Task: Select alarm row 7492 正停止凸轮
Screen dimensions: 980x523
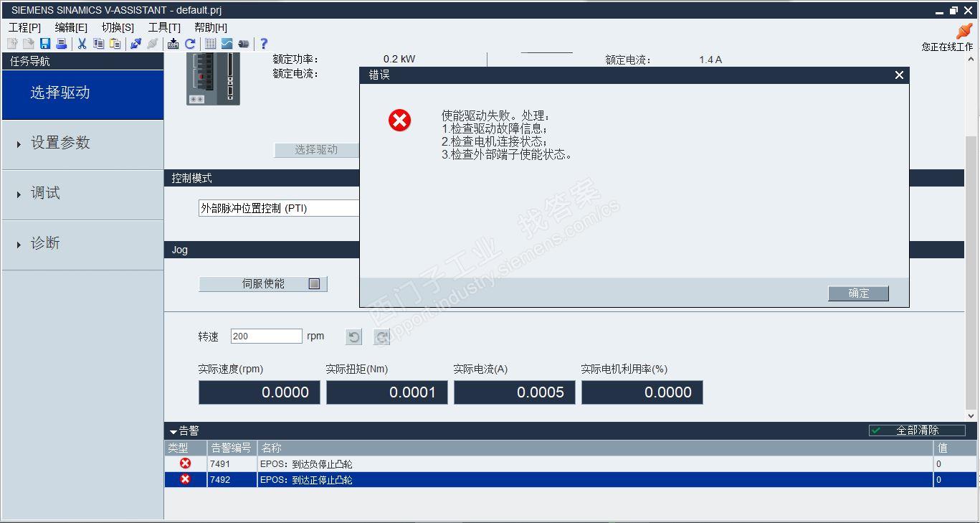Action: point(571,480)
